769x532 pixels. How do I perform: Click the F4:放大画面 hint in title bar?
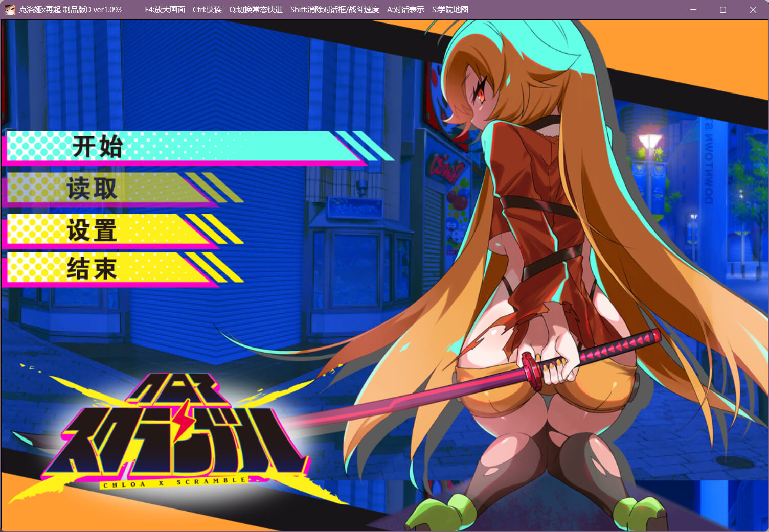tap(165, 10)
